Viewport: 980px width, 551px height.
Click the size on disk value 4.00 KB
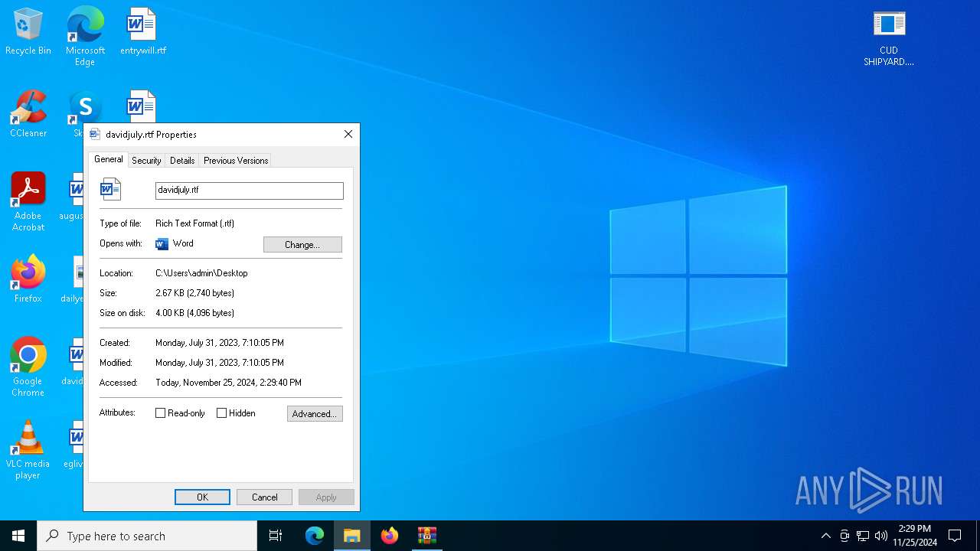(x=194, y=313)
